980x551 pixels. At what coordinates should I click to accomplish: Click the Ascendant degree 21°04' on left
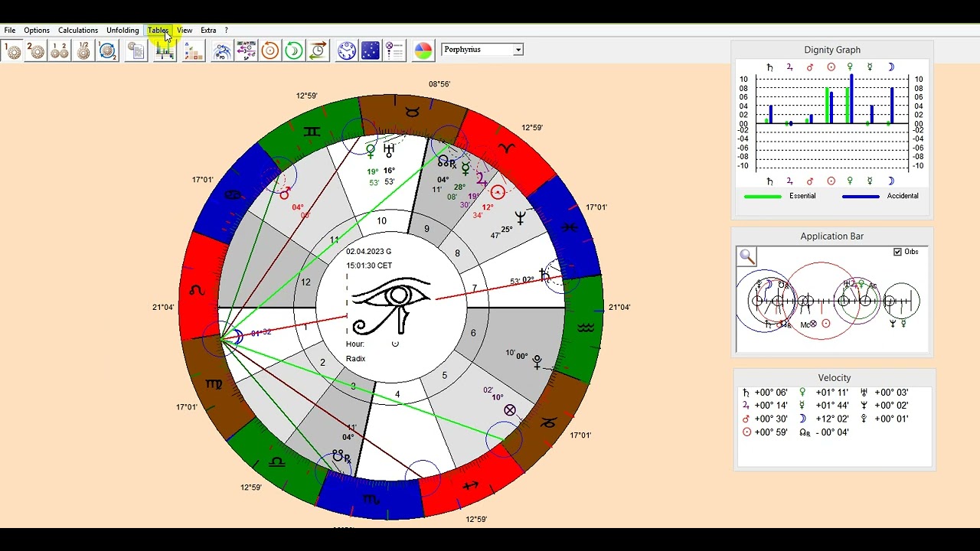163,308
